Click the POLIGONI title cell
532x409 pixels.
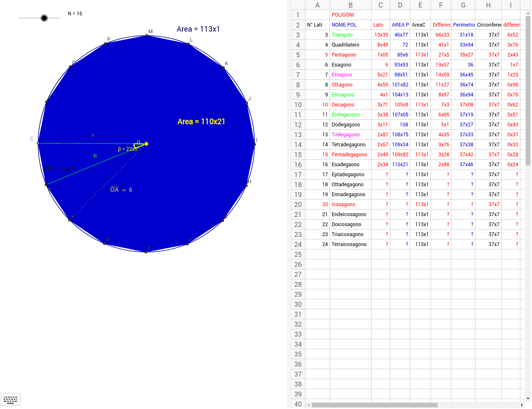pyautogui.click(x=351, y=15)
